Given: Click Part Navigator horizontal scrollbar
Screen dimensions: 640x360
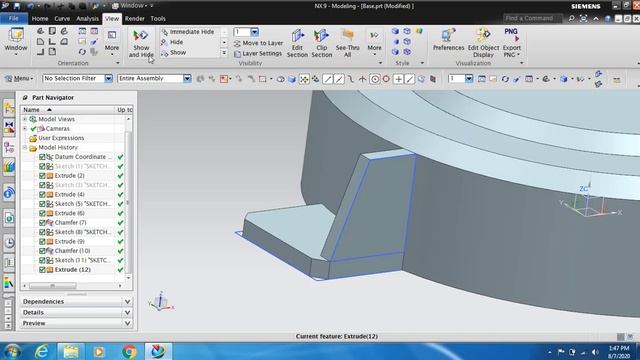Looking at the screenshot, I should click(x=53, y=286).
